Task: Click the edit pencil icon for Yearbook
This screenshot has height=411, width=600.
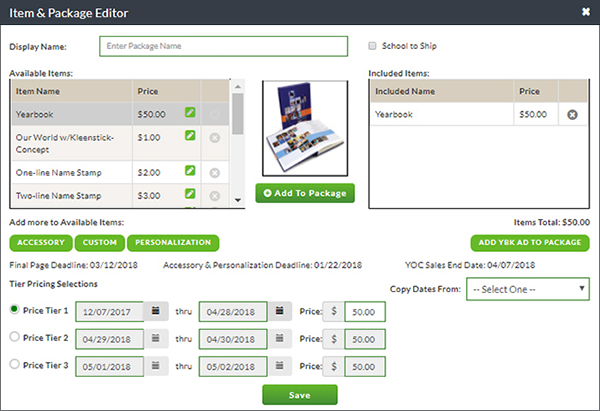Action: pos(190,113)
